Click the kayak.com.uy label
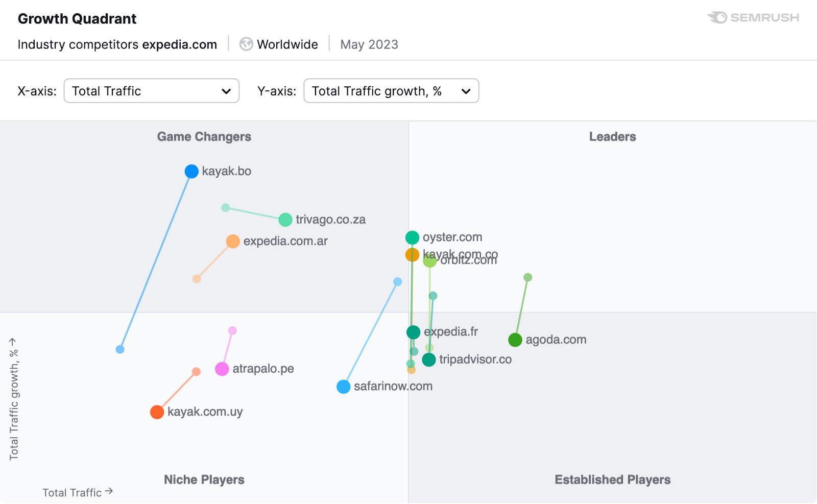817x504 pixels. [x=205, y=412]
